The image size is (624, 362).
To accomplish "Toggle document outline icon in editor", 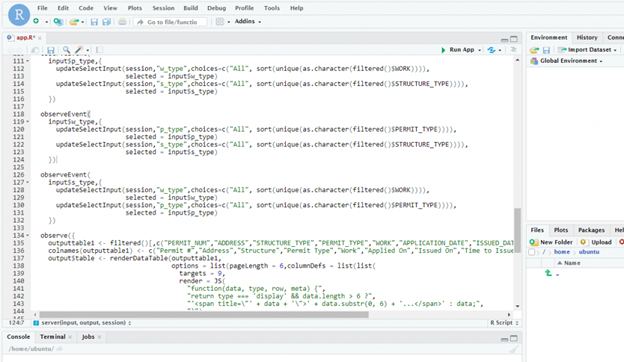I will tap(513, 49).
